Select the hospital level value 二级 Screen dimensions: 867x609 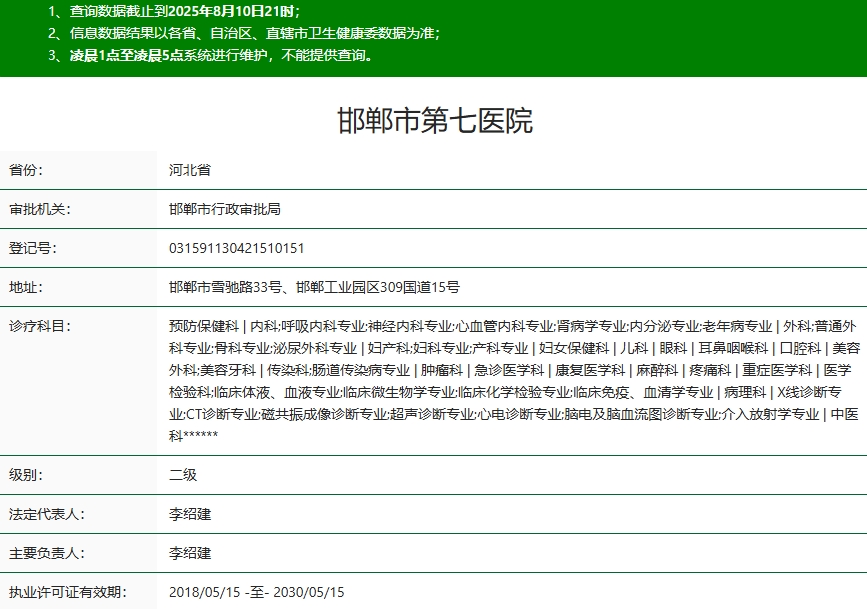(x=183, y=475)
